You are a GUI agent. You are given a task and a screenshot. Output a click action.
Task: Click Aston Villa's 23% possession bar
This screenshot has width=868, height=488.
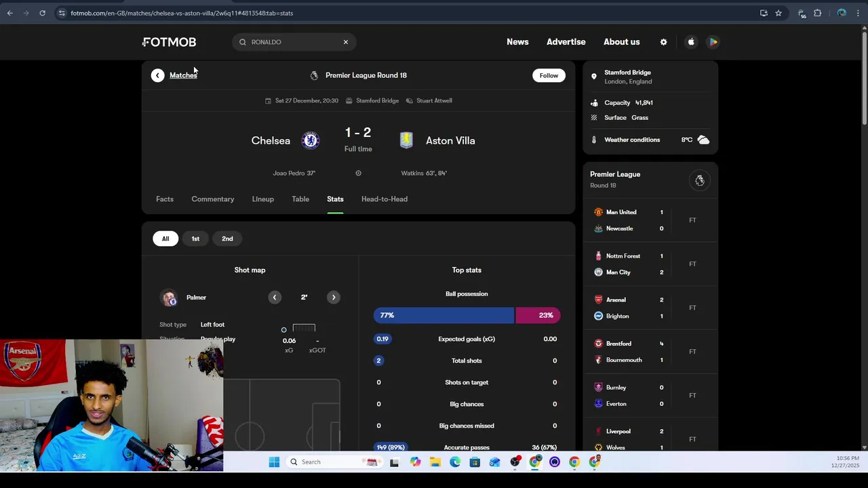[x=538, y=315]
